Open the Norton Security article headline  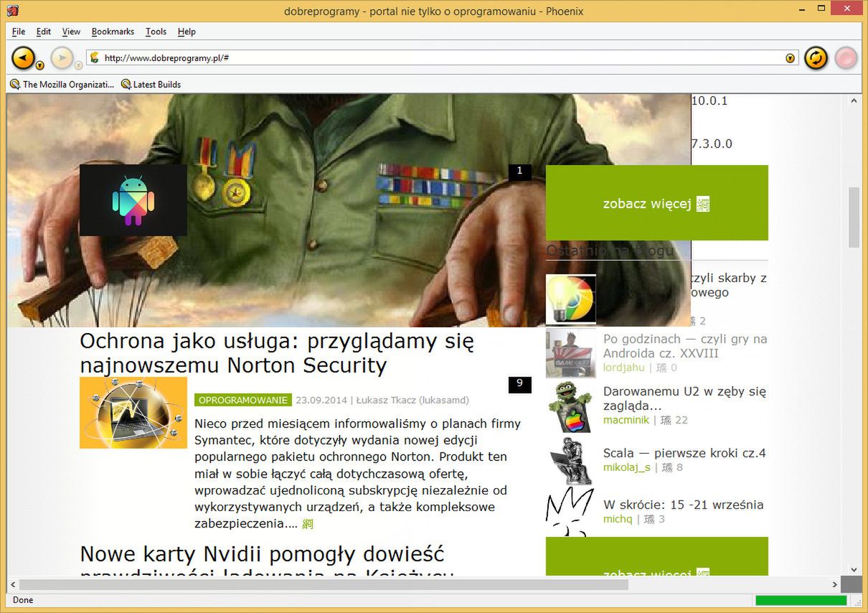(x=277, y=353)
